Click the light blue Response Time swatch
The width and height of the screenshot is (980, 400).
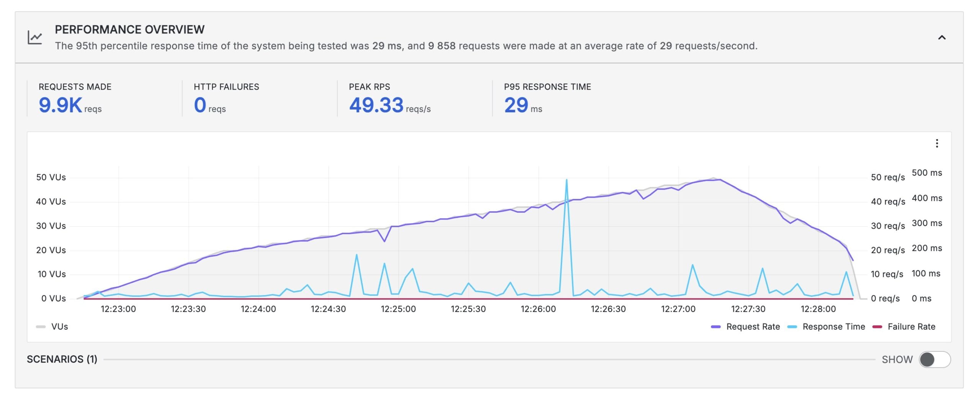click(792, 327)
